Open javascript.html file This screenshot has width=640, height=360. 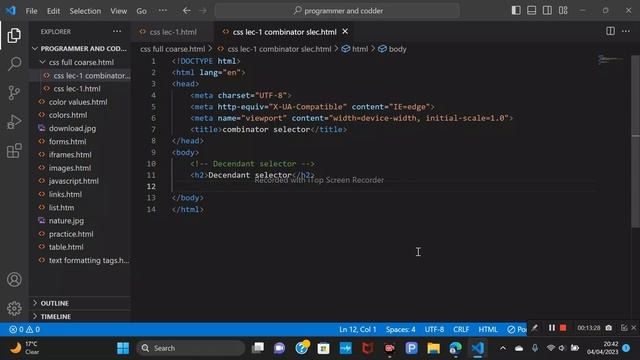[x=81, y=181]
